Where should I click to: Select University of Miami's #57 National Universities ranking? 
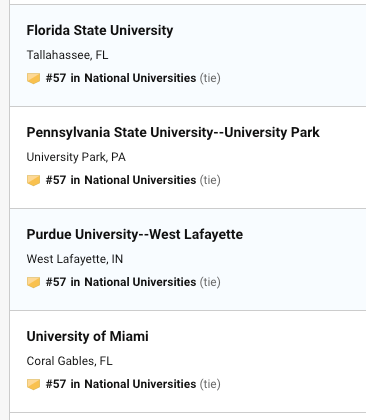121,384
